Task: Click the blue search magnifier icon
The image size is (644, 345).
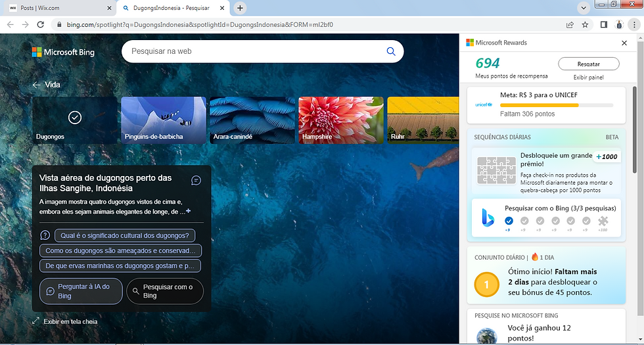Action: tap(390, 51)
